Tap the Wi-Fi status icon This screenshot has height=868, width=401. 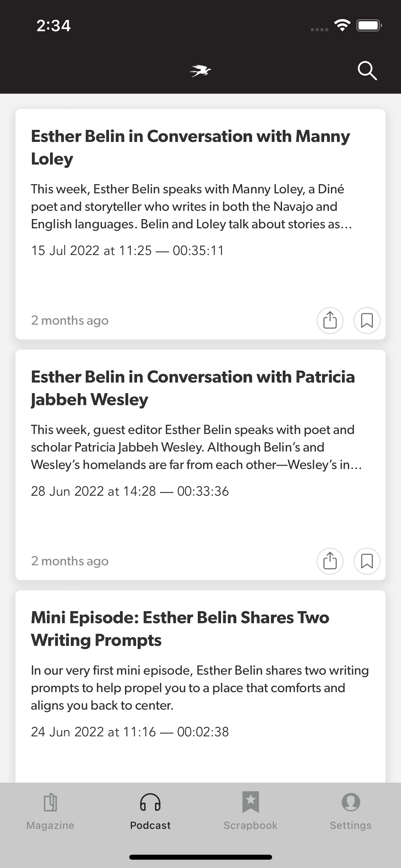(x=342, y=25)
